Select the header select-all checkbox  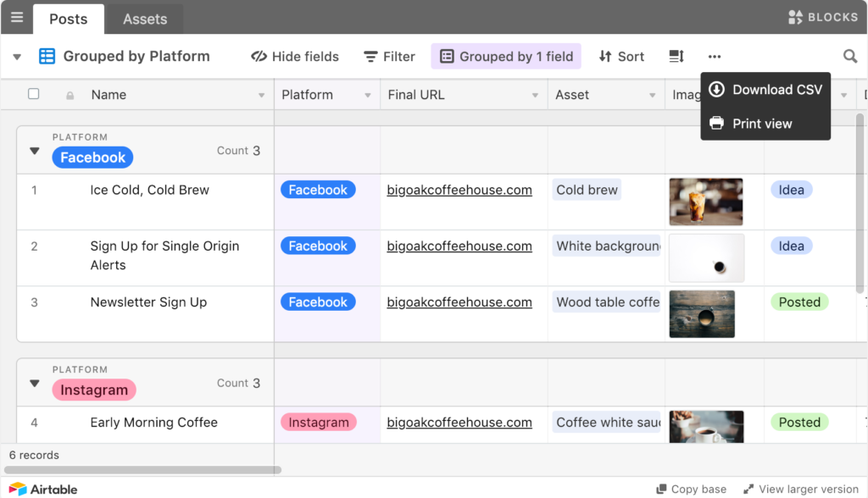click(35, 94)
